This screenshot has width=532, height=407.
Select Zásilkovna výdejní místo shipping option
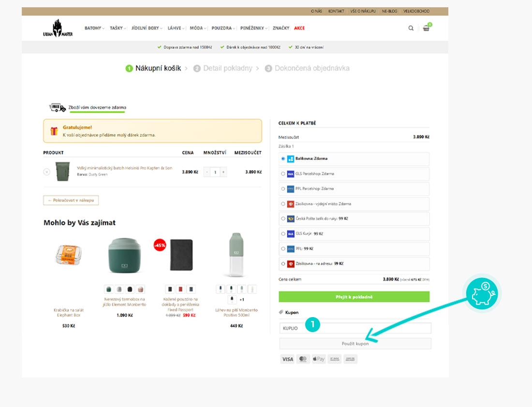point(283,204)
